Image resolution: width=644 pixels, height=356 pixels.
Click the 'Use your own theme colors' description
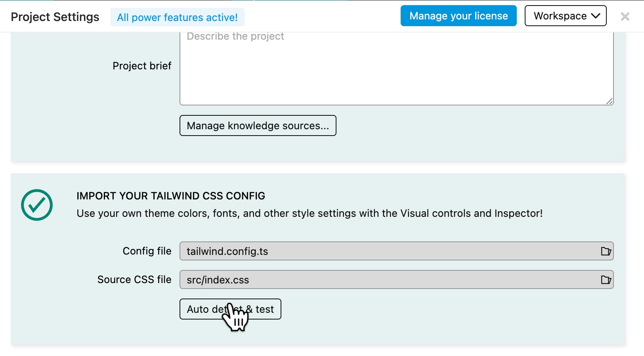310,213
